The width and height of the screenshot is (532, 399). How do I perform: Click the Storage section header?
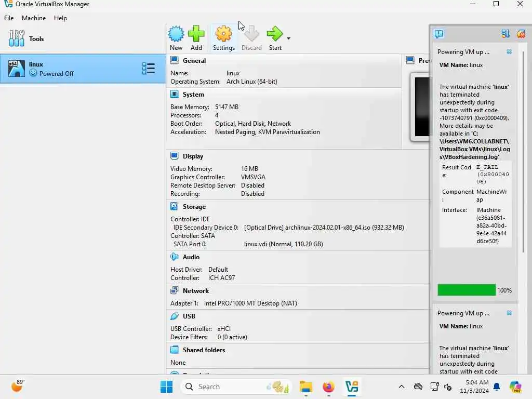pos(194,207)
